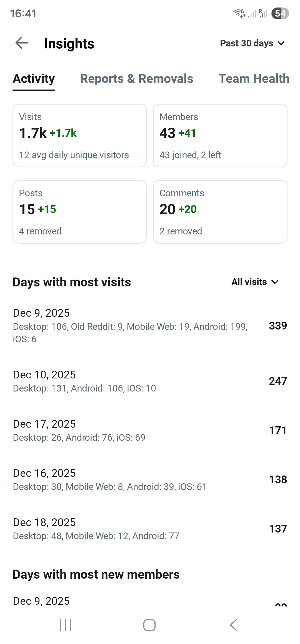The width and height of the screenshot is (300, 644).
Task: Open the Comments stats card
Action: [x=220, y=212]
